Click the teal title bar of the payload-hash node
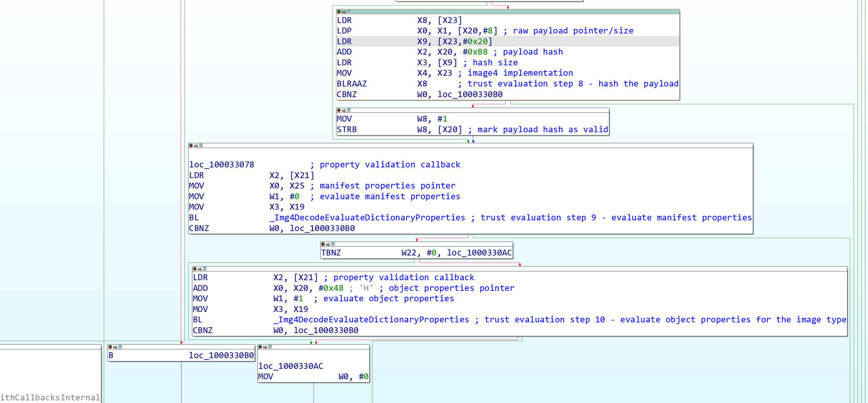This screenshot has height=403, width=868. 505,11
